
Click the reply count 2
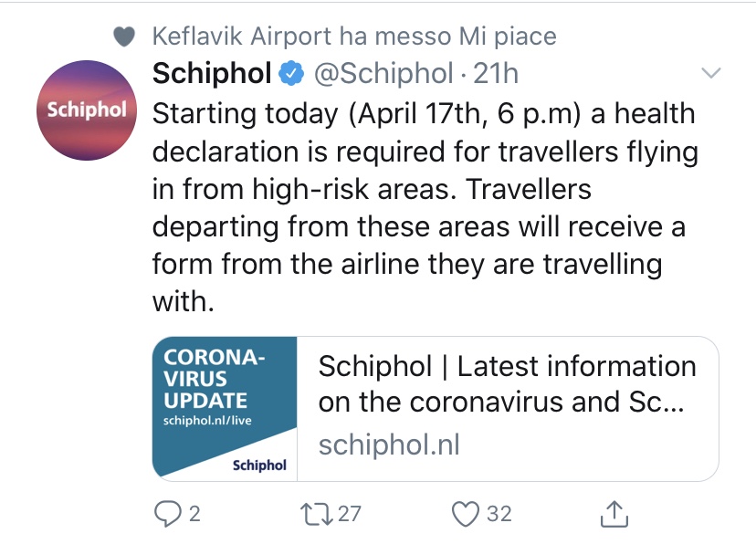[x=194, y=514]
